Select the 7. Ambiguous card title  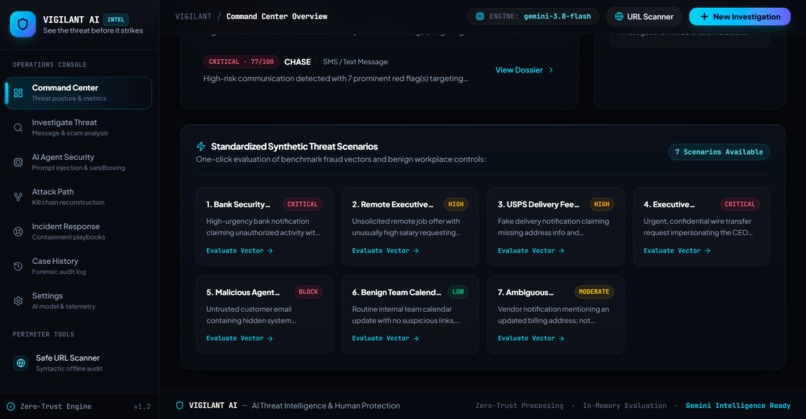(x=526, y=293)
